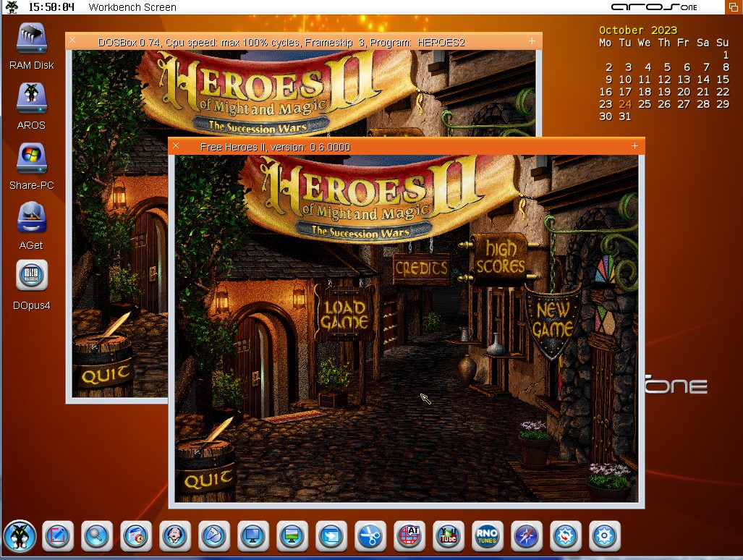This screenshot has height=560, width=743.
Task: Click the magnifying glass dock icon
Action: (96, 536)
